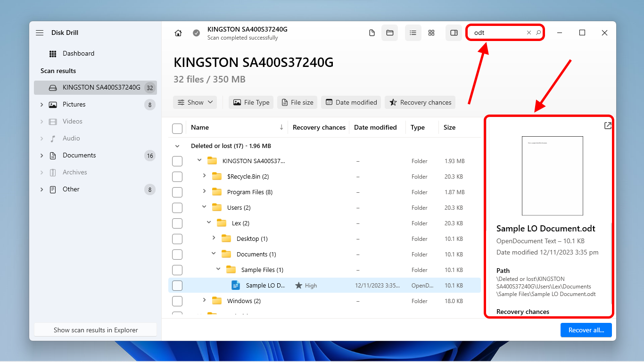644x362 pixels.
Task: Click scan completed checkmark icon
Action: (196, 33)
